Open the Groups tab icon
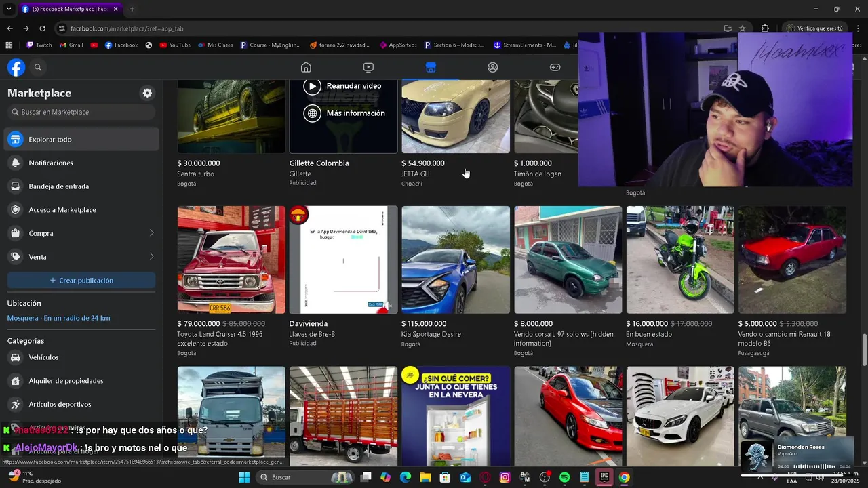This screenshot has height=488, width=868. (x=493, y=67)
